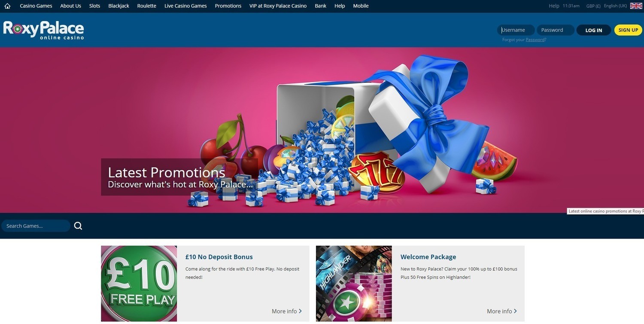
Task: Click the search magnifier icon
Action: tap(78, 226)
